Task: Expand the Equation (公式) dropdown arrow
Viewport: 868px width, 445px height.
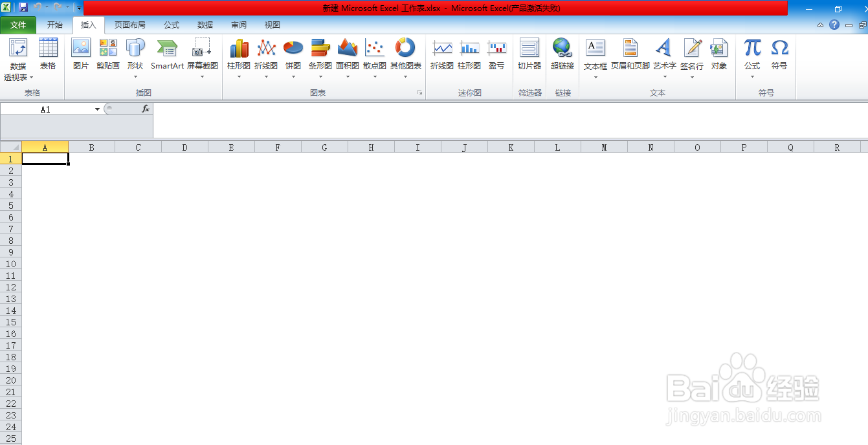Action: coord(752,76)
